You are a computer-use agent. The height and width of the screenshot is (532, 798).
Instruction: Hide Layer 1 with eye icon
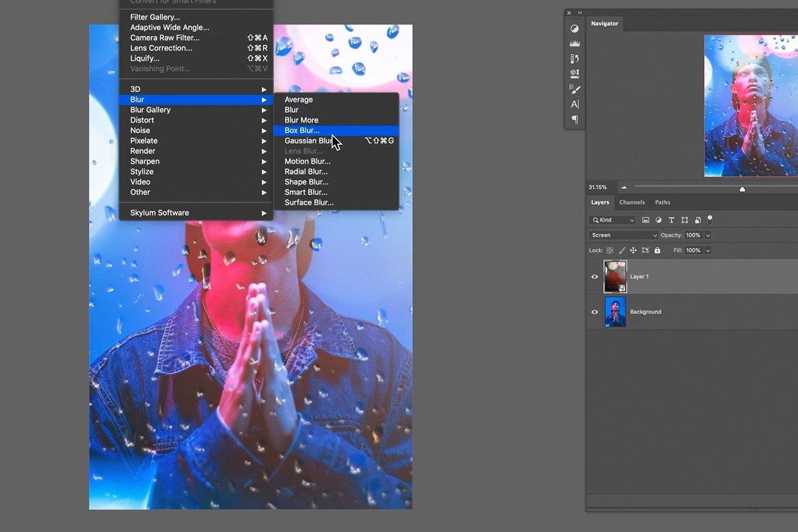(595, 277)
